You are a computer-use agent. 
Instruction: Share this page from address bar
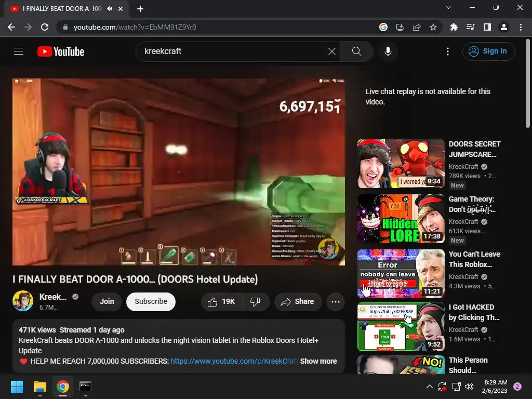[417, 27]
